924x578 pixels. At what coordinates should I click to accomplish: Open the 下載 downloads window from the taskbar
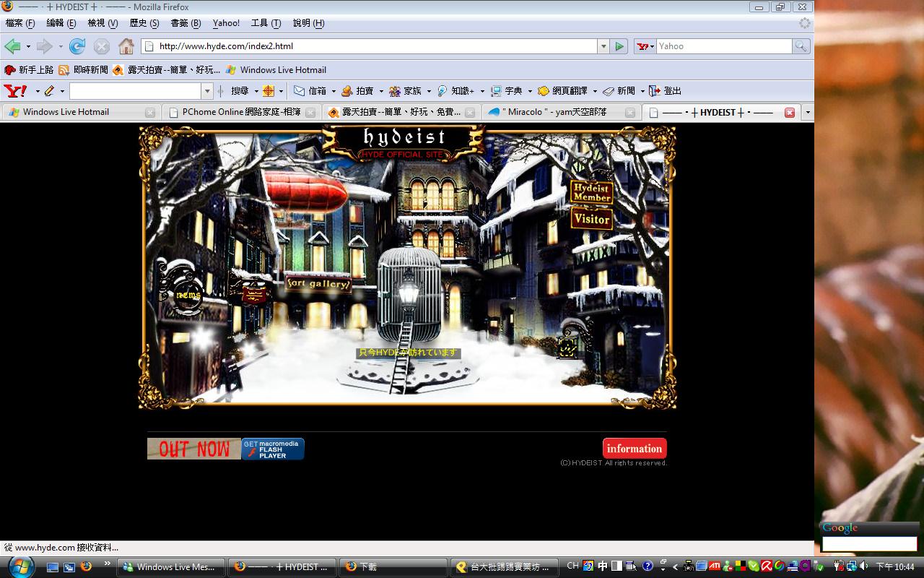(393, 567)
